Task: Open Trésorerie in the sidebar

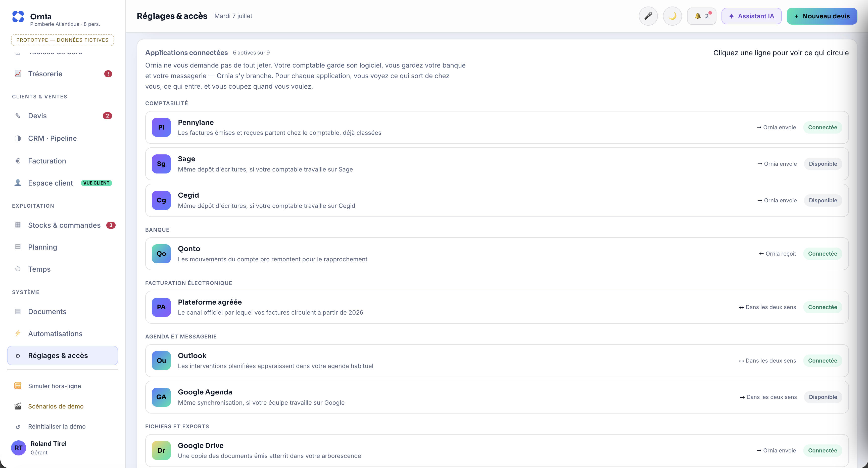Action: 63,74
